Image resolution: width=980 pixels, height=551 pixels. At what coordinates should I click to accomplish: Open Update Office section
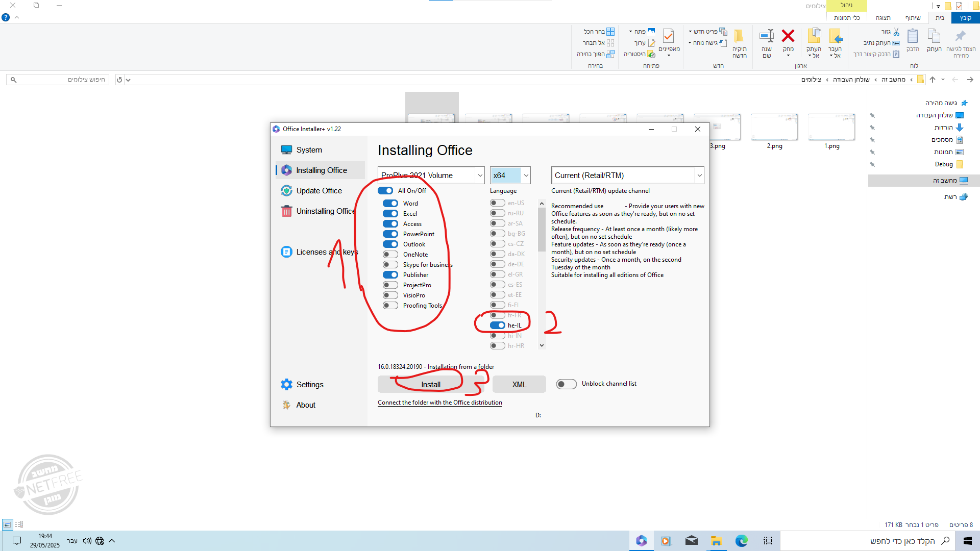click(311, 191)
